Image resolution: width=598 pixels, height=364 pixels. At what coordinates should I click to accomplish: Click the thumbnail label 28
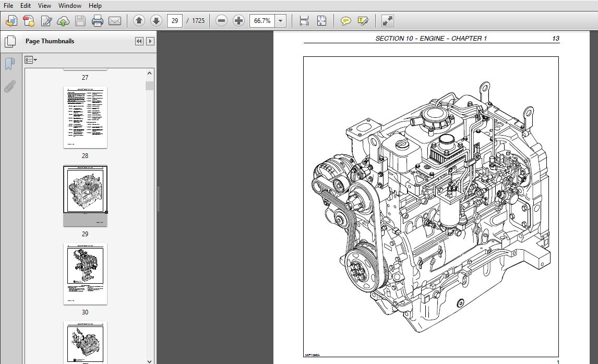(85, 155)
